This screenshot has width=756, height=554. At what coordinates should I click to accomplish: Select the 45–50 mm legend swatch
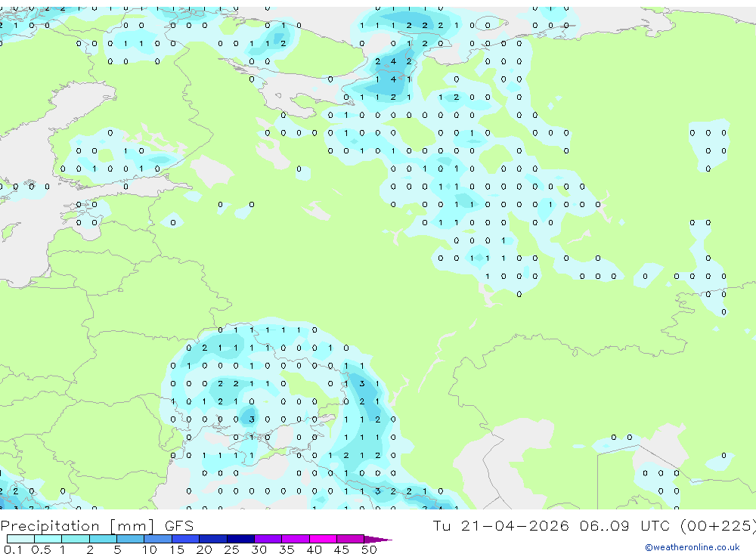(x=351, y=539)
